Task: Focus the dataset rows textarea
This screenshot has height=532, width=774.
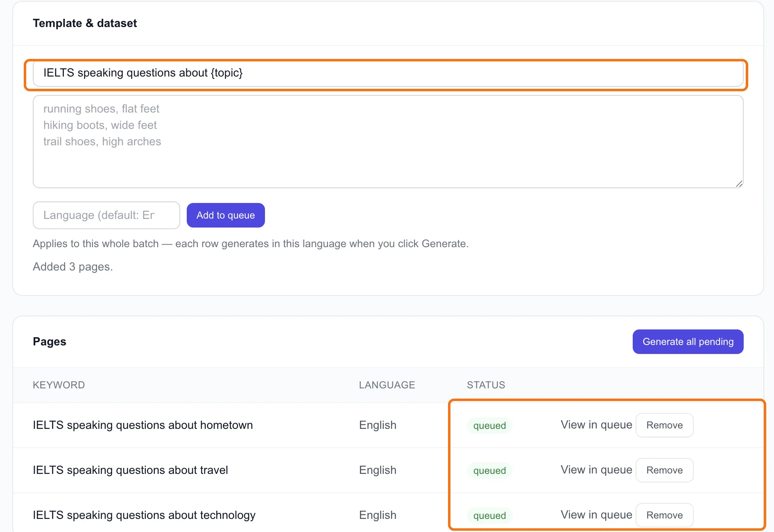Action: click(388, 142)
